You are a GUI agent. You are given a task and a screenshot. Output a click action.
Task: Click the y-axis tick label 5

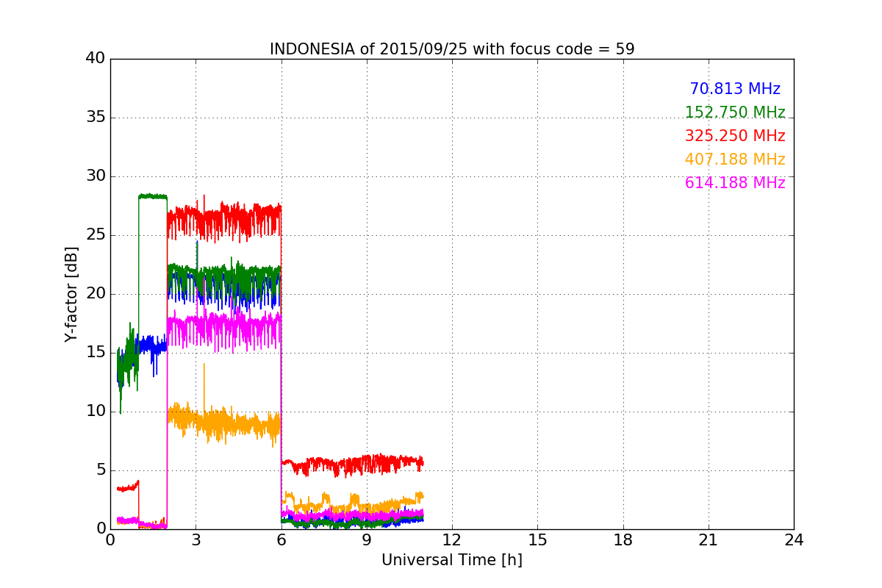pyautogui.click(x=100, y=470)
